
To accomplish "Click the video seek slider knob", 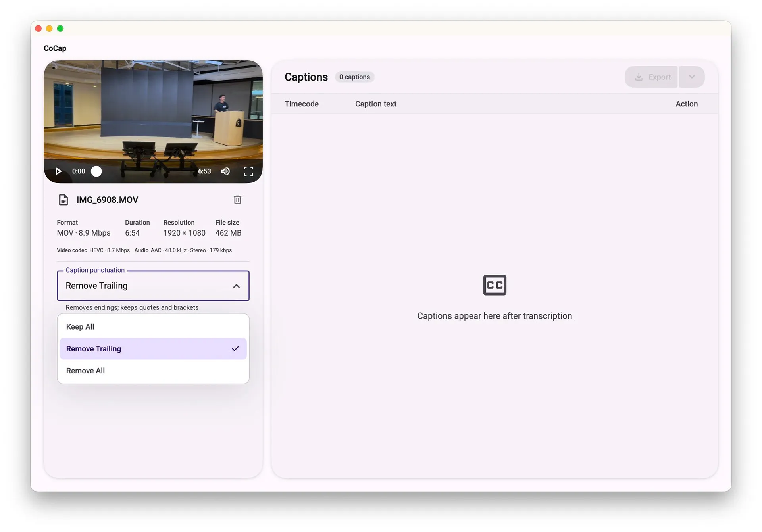I will [x=96, y=171].
